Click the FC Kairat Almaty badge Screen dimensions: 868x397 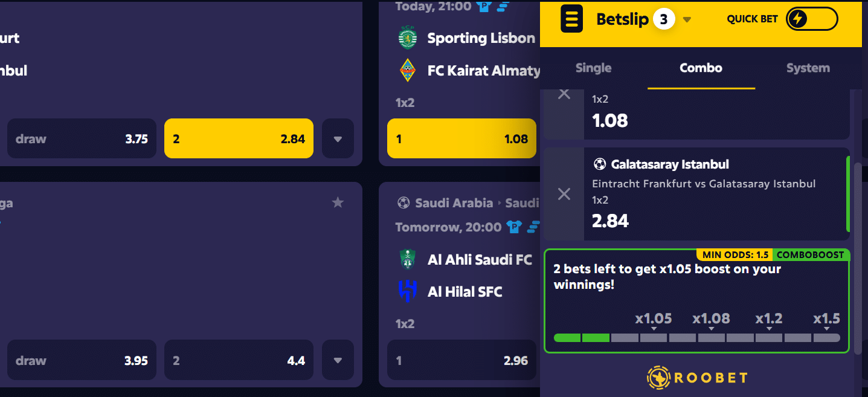408,70
